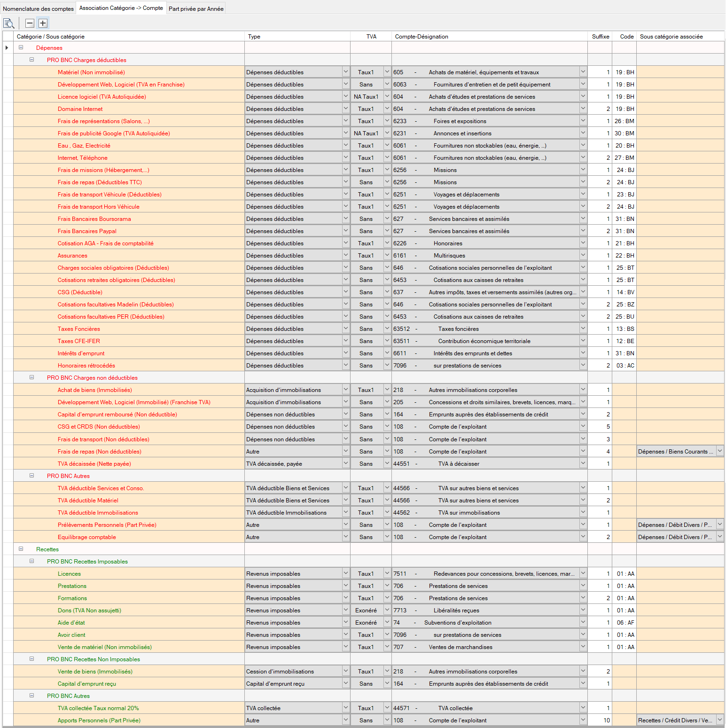Collapse the Dépenses root category
Screen dimensions: 726x728
[x=21, y=47]
